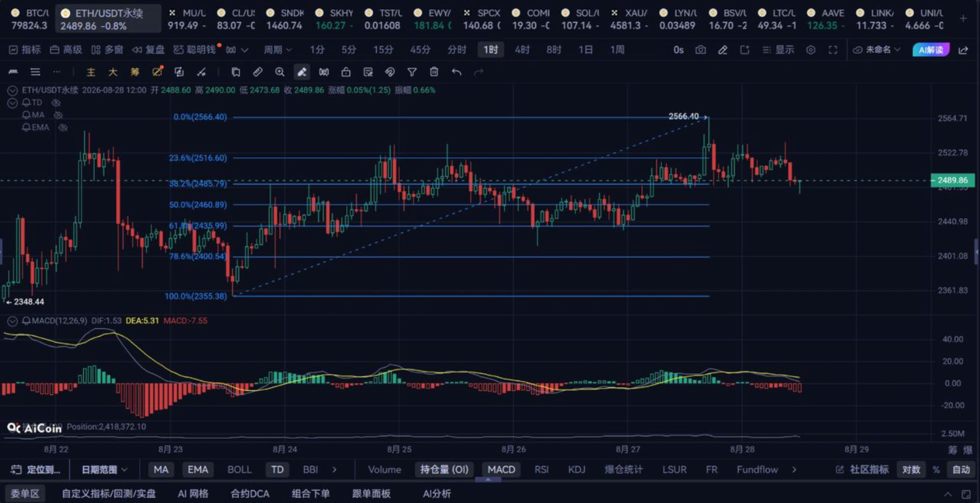The image size is (980, 503).
Task: Lock drawings with the padlock icon
Action: click(346, 72)
